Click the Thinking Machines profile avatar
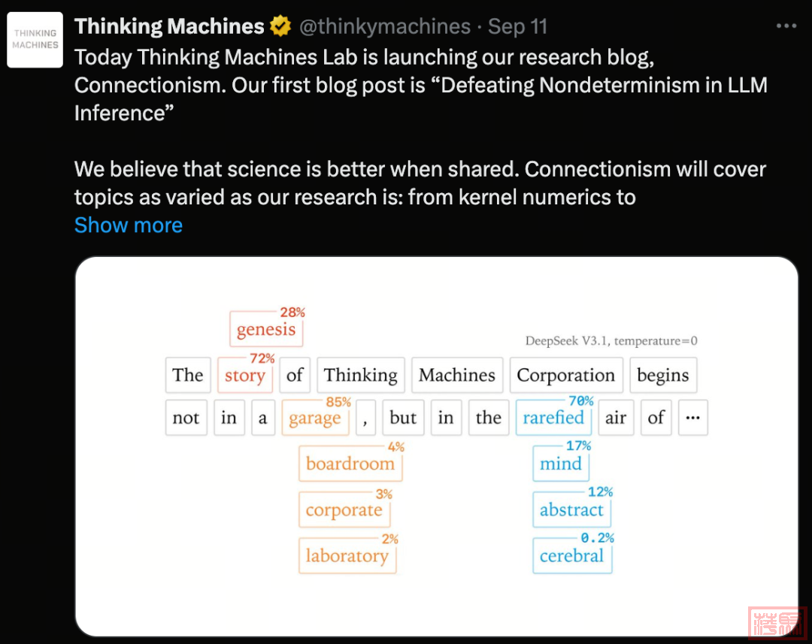This screenshot has width=812, height=644. [35, 40]
